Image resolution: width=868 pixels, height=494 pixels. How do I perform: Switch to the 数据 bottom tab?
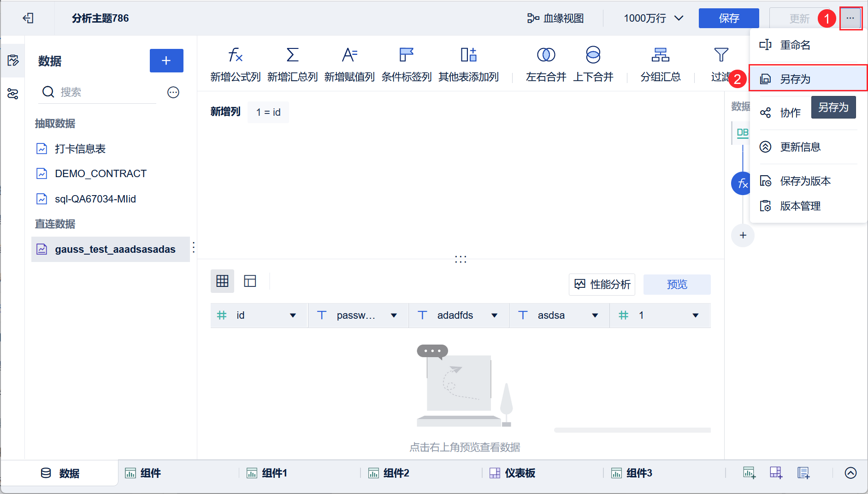[60, 473]
